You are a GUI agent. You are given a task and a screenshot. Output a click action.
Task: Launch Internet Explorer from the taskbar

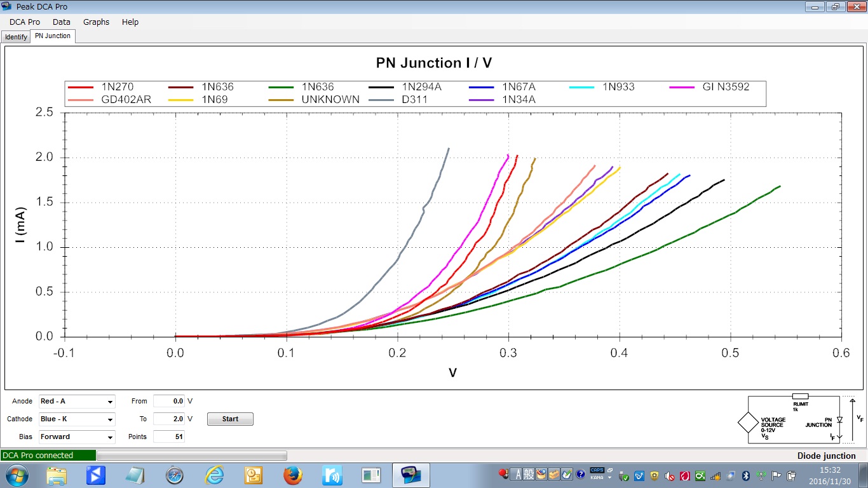pyautogui.click(x=214, y=475)
